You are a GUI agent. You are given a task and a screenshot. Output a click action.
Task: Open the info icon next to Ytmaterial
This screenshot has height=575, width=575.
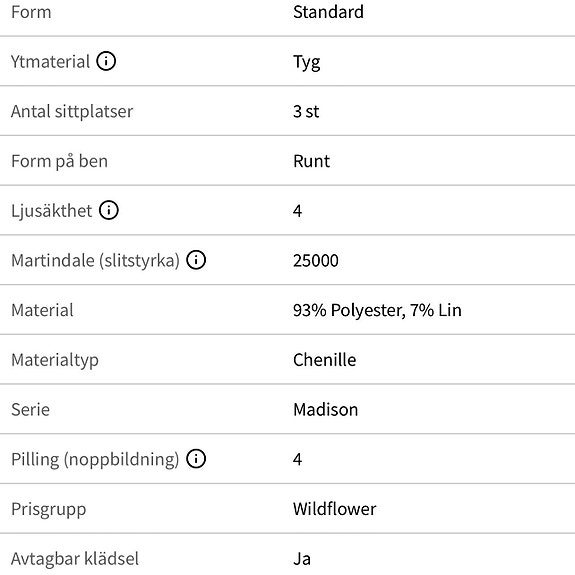tap(106, 61)
